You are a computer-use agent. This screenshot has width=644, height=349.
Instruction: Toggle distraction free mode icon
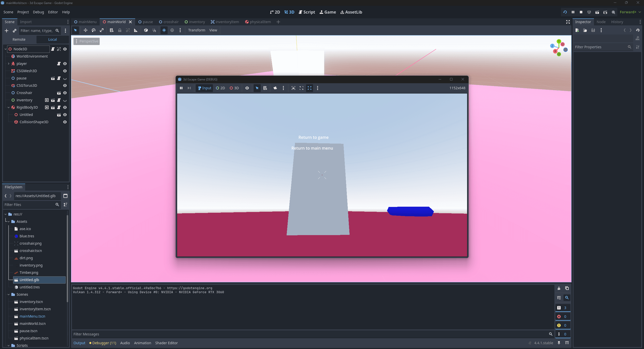click(568, 22)
